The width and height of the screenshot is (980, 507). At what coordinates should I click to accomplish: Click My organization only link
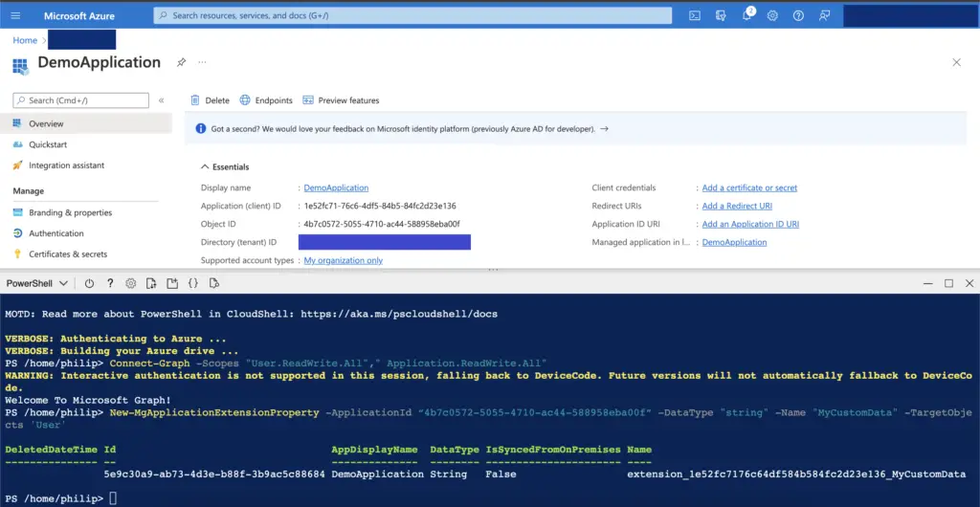344,260
